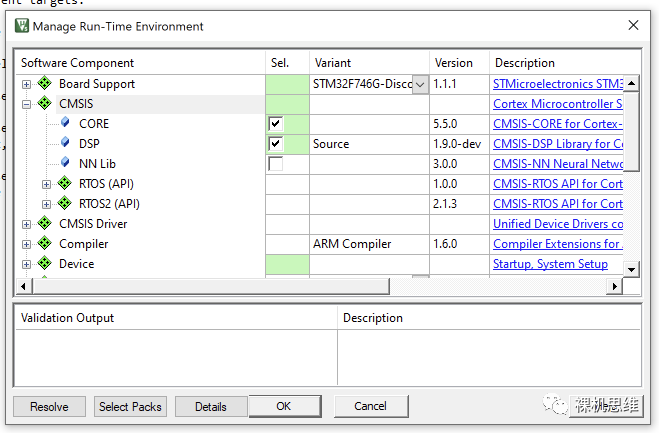The width and height of the screenshot is (659, 433).
Task: Click the CORE blue component icon
Action: click(x=65, y=123)
